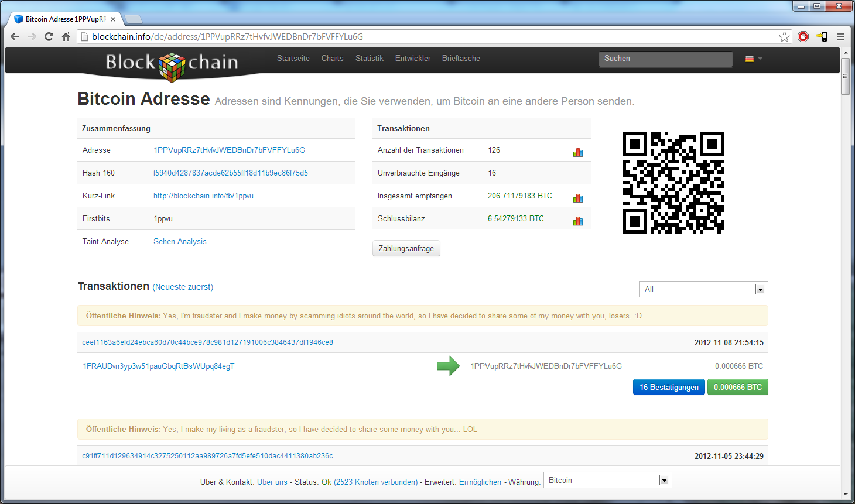Open the Hash 160 link
Screen dimensions: 855x504
pos(230,173)
